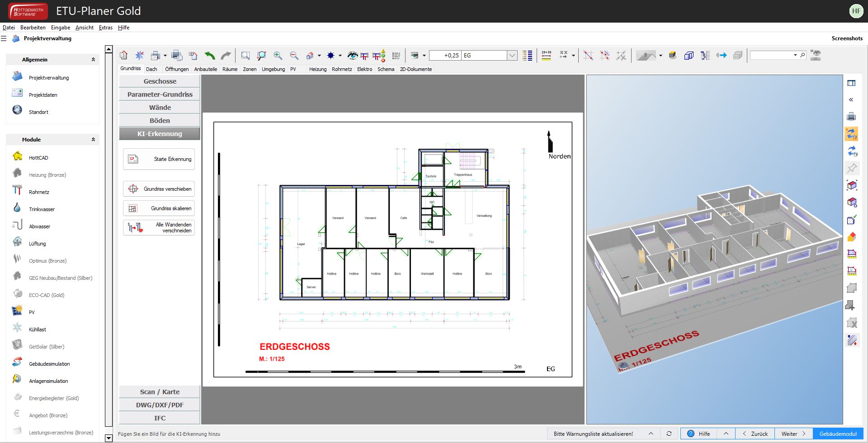This screenshot has width=868, height=443.
Task: Click the redo gray arrow icon
Action: pyautogui.click(x=226, y=56)
